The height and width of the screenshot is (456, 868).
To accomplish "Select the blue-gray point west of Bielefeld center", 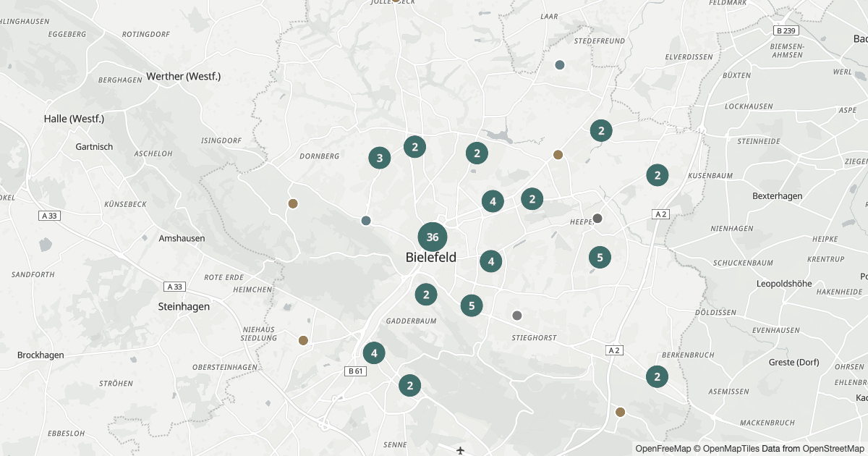I will (366, 221).
